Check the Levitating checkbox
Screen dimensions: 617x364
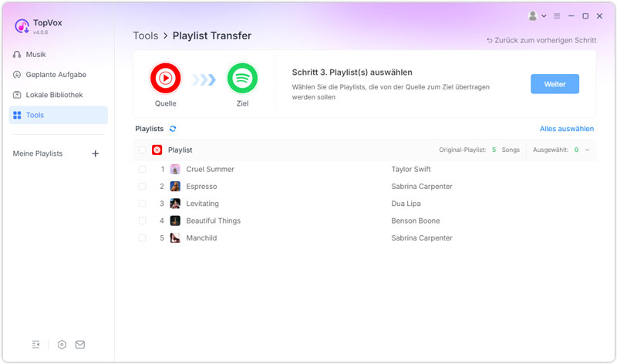tap(143, 204)
